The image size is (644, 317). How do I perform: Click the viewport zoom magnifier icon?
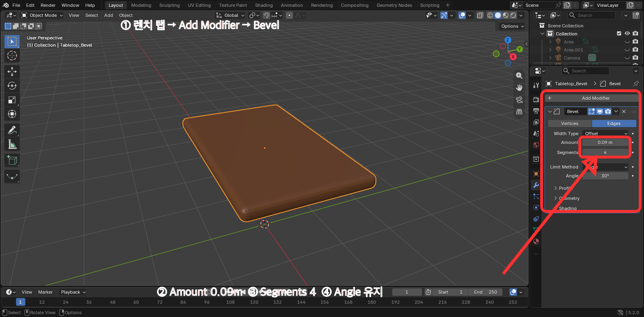tap(519, 76)
